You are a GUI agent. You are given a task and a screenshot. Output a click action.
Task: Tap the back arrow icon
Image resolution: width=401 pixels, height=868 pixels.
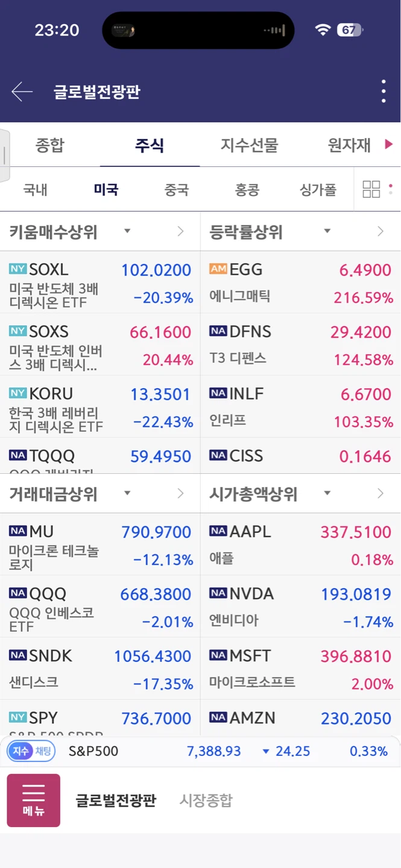tap(22, 92)
